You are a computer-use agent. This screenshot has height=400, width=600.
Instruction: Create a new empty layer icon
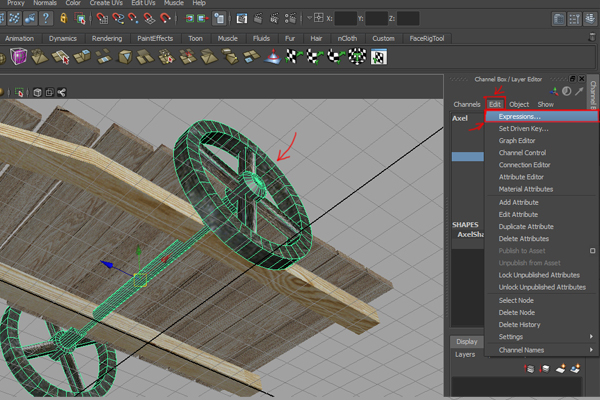click(560, 369)
